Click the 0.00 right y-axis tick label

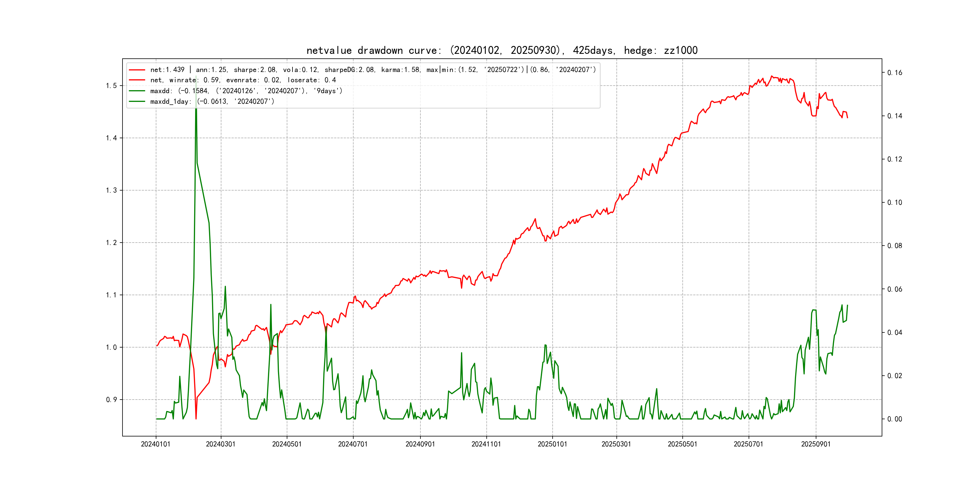[894, 419]
